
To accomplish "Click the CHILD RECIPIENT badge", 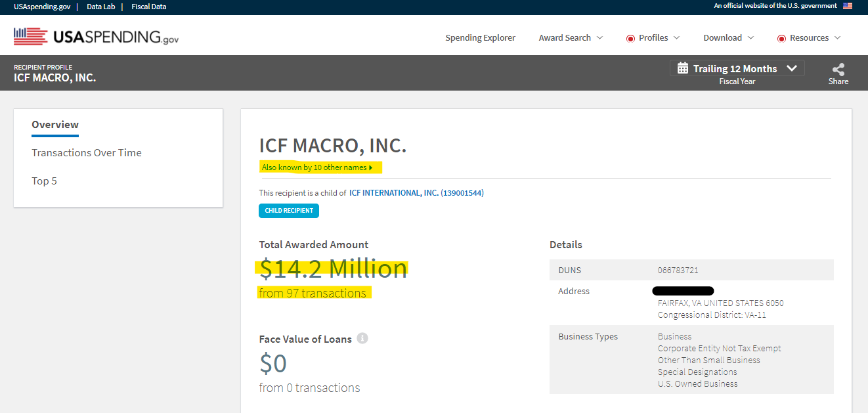I will coord(289,211).
